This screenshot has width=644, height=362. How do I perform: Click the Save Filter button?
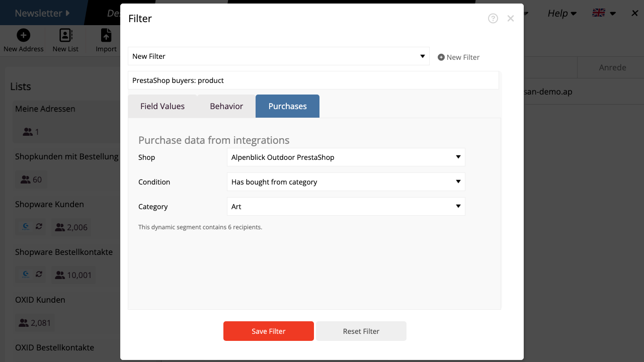[269, 331]
